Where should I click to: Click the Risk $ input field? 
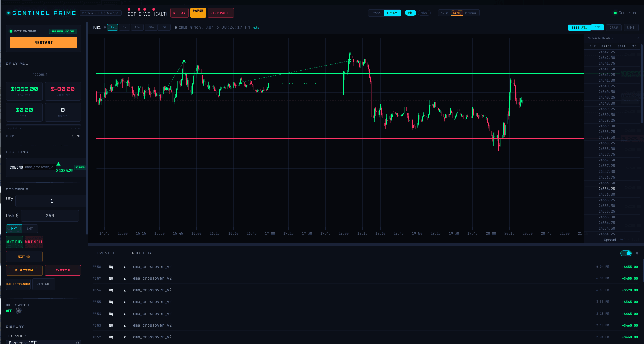point(50,216)
